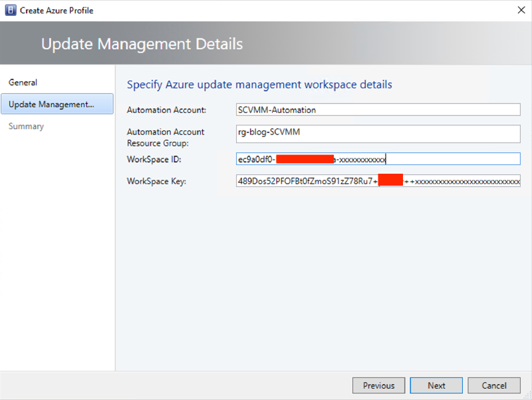Viewport: 532px width, 400px height.
Task: Go to the Summary wizard step
Action: (x=26, y=126)
